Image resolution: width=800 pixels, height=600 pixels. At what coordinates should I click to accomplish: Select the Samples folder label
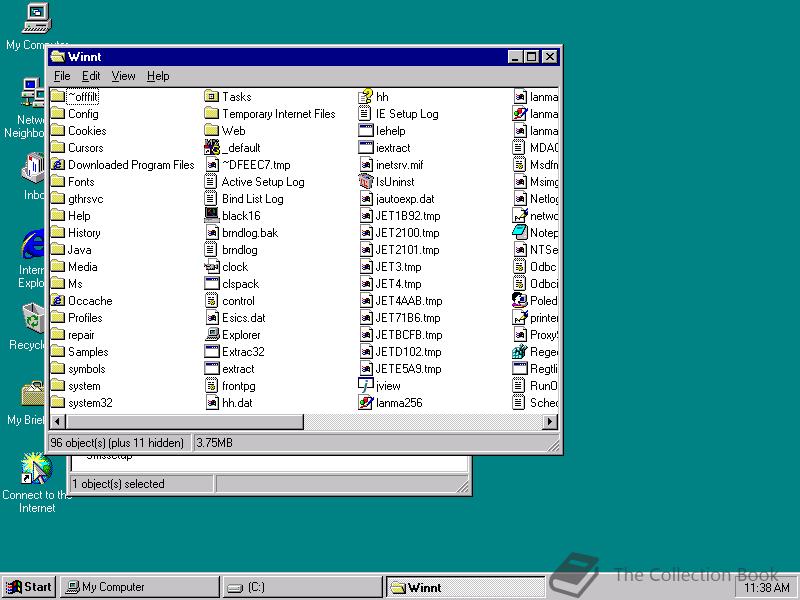88,352
